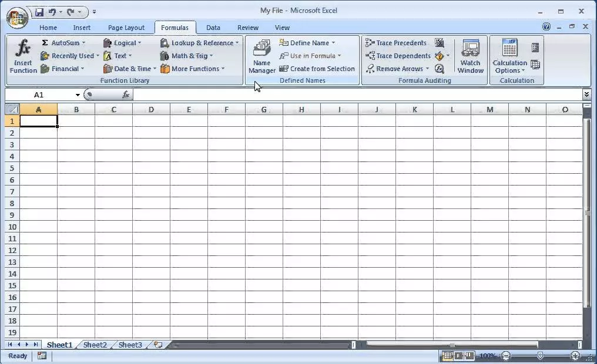Expand Recently Used functions list
The image size is (597, 364).
coord(70,56)
